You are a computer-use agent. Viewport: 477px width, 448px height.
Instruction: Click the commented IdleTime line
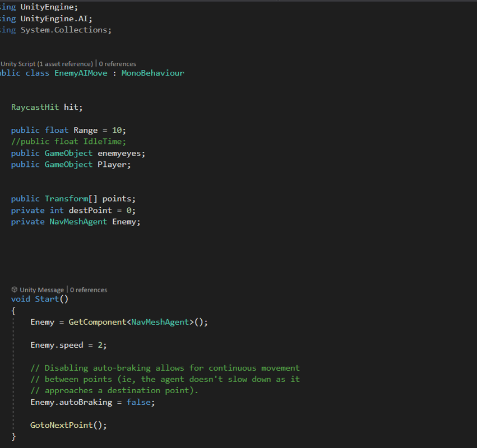[68, 141]
